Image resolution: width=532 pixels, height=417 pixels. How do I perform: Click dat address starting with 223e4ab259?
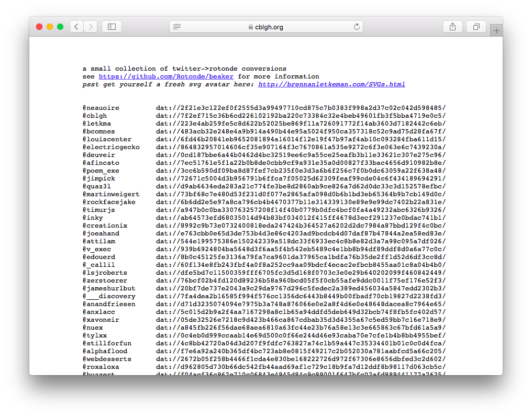(x=301, y=123)
